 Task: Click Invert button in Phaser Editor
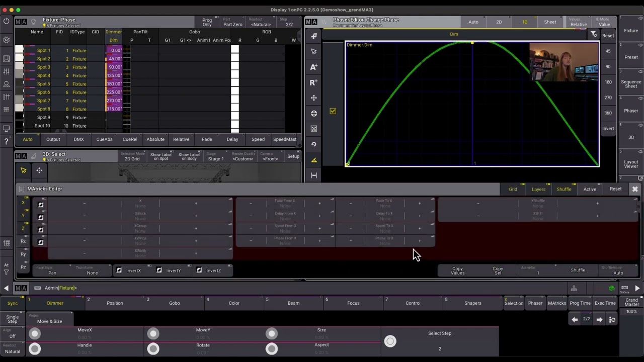[x=608, y=128]
